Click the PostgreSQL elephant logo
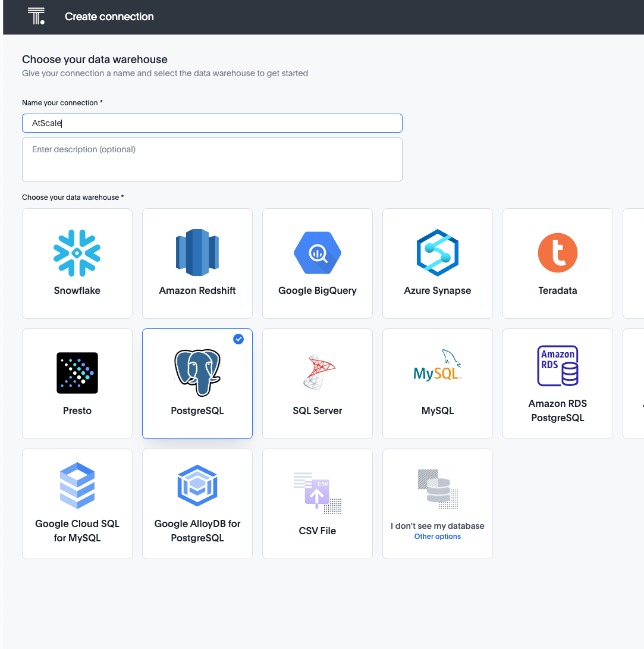 (x=197, y=372)
